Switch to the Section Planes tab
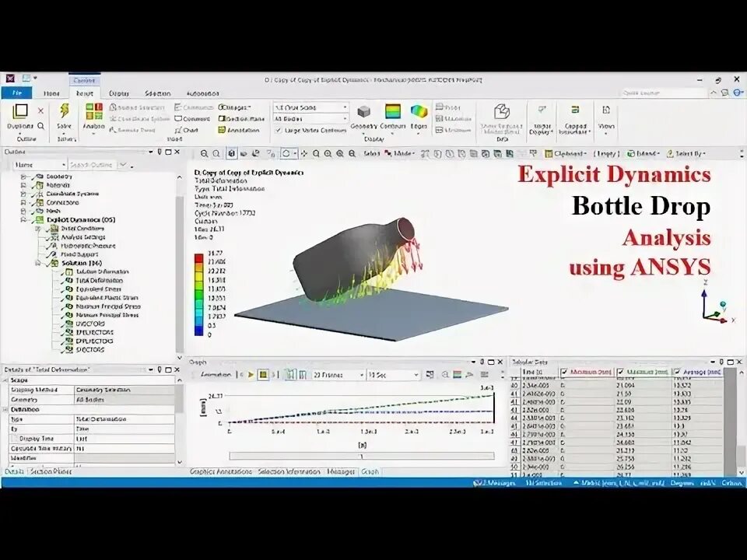This screenshot has width=747, height=560. (x=51, y=472)
